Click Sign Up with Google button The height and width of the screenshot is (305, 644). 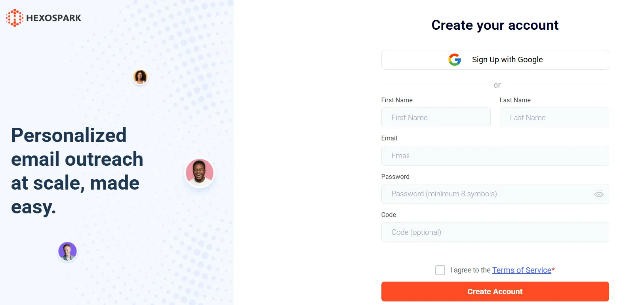495,60
